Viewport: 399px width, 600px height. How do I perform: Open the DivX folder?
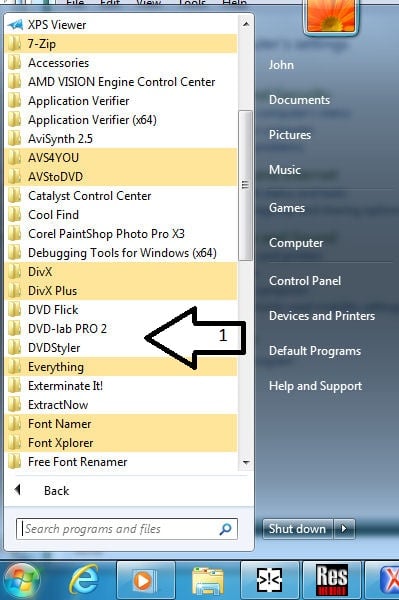(122, 272)
